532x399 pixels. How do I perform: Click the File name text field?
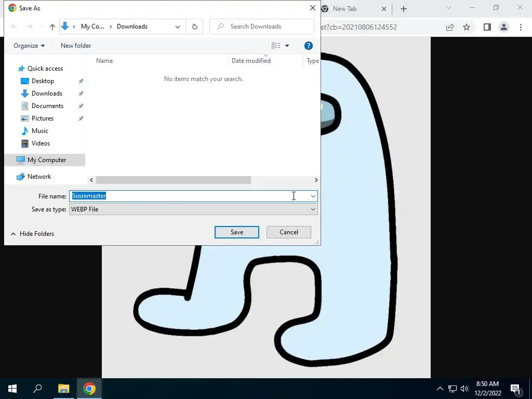[189, 196]
